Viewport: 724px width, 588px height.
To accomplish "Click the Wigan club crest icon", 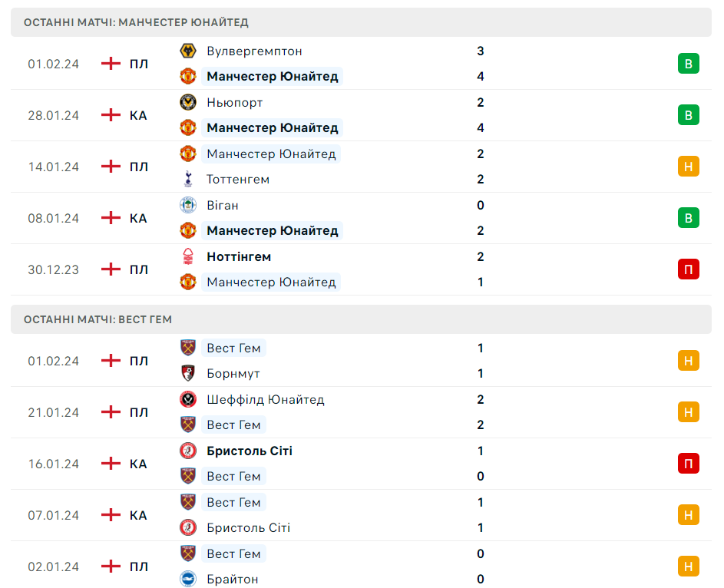I will [x=188, y=206].
